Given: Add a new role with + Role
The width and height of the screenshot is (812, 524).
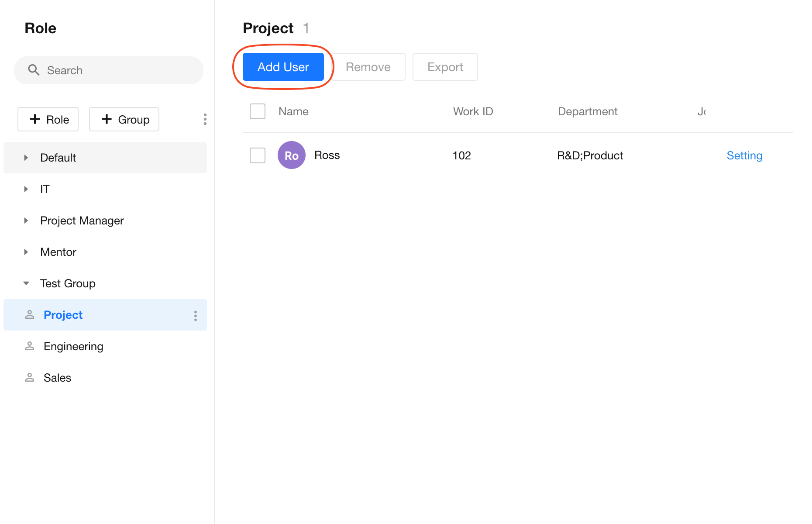Looking at the screenshot, I should pos(48,119).
